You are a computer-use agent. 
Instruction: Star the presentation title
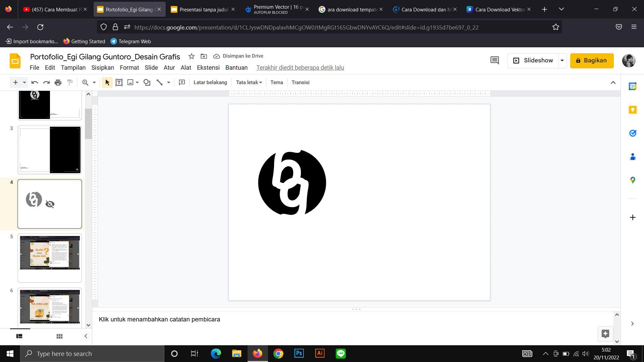192,56
